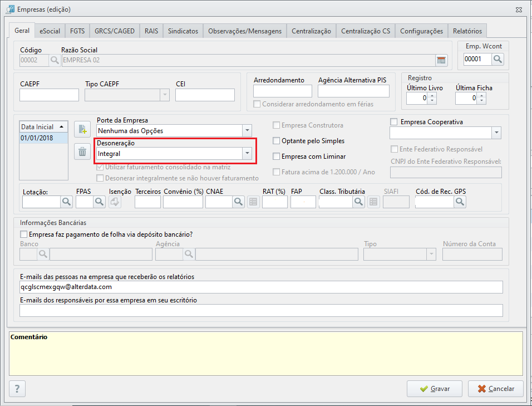Image resolution: width=532 pixels, height=406 pixels.
Task: Switch to the eSocial tab
Action: coord(50,31)
